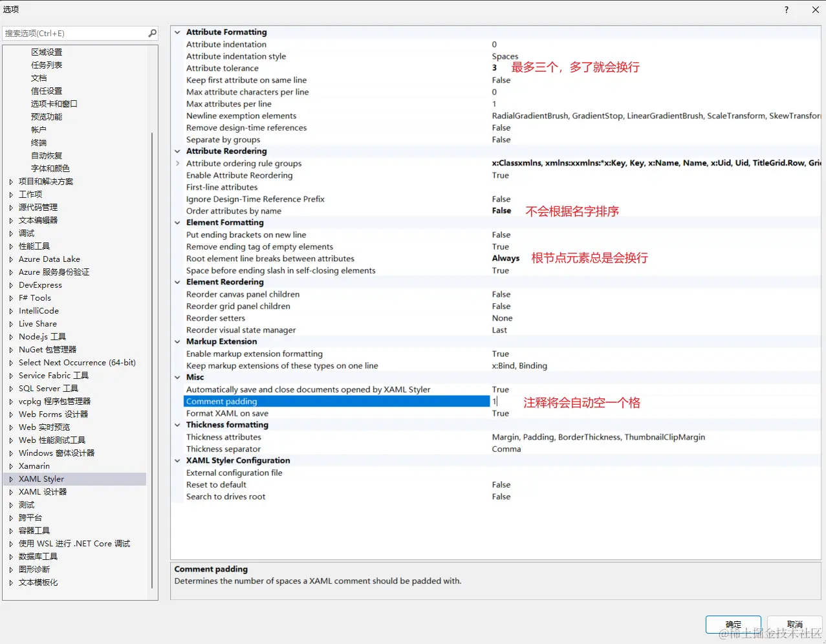826x644 pixels.
Task: Open 任务列表 settings page
Action: point(47,65)
